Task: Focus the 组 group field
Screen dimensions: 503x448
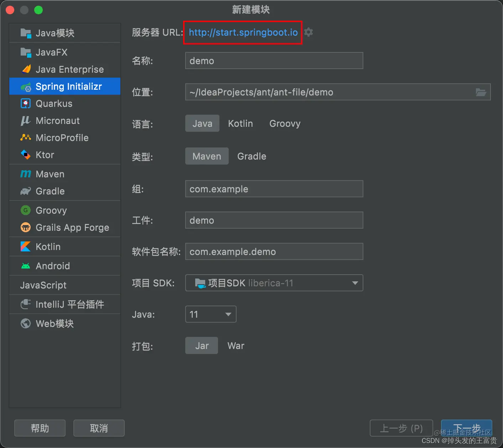Action: (274, 189)
